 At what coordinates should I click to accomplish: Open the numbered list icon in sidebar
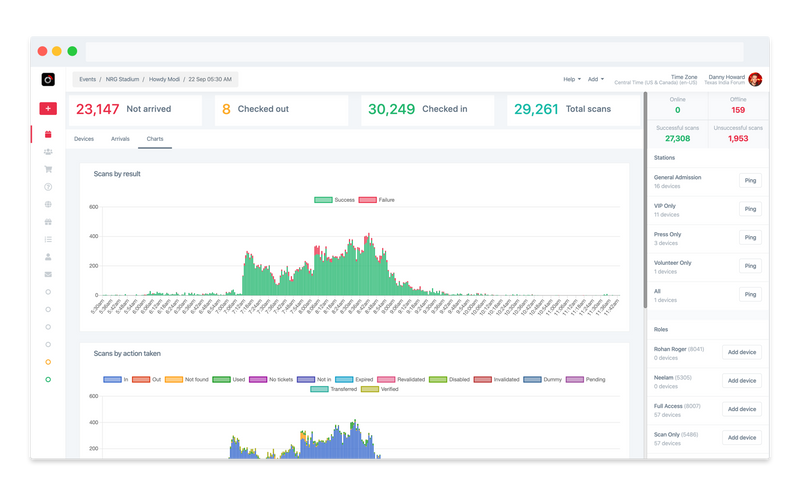[48, 239]
